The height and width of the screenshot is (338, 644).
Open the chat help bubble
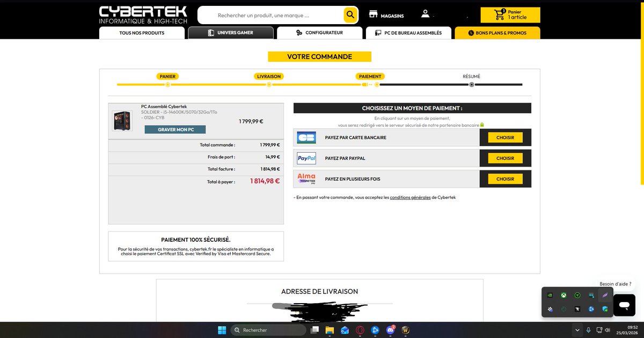pyautogui.click(x=624, y=305)
